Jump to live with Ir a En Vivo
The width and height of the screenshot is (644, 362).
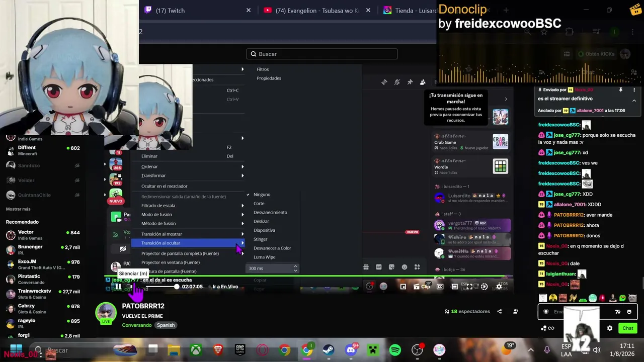pos(225,287)
